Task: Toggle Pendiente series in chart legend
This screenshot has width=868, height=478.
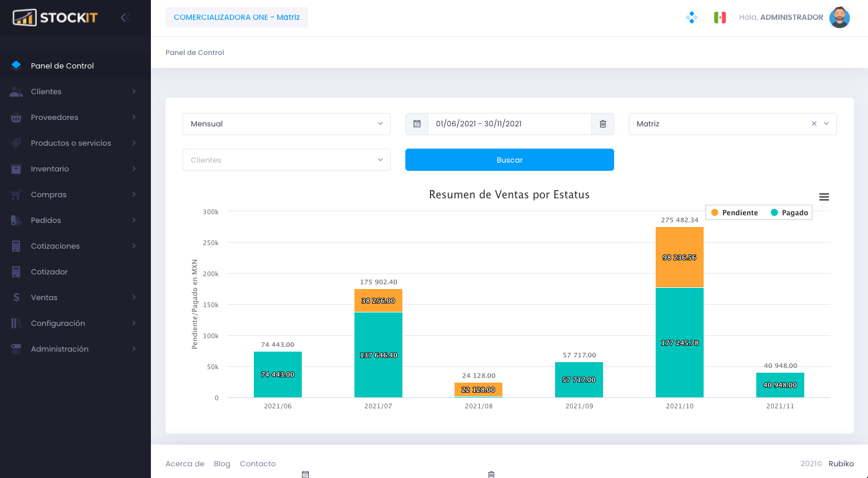Action: point(735,212)
